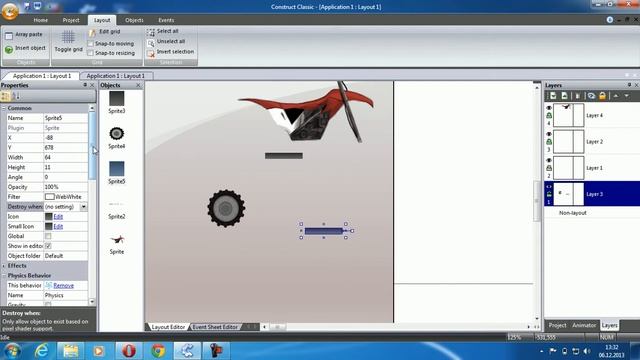Open Internet Explorer from the taskbar
This screenshot has width=640, height=360.
[41, 351]
